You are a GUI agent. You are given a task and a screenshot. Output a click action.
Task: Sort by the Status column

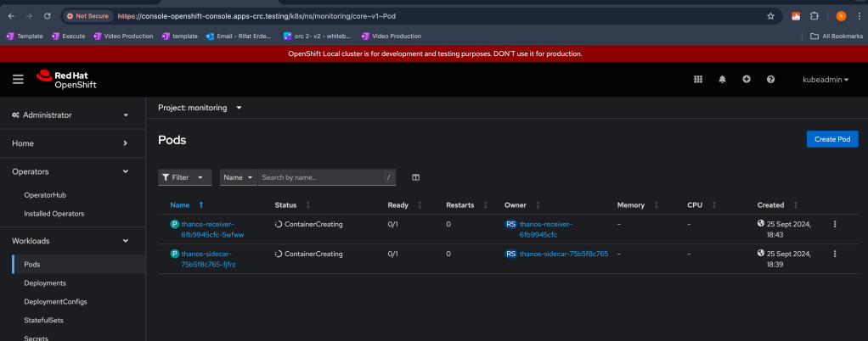click(x=292, y=205)
